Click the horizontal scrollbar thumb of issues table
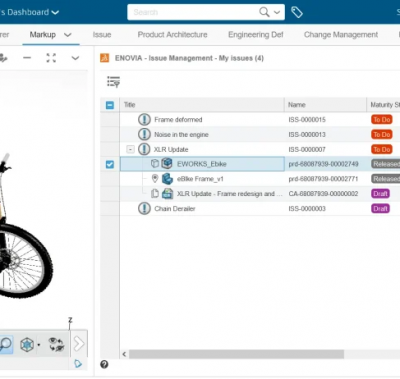The width and height of the screenshot is (400, 379). (236, 354)
